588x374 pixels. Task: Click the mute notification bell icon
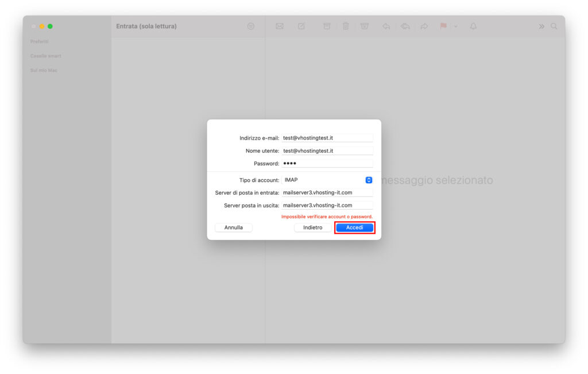point(473,26)
